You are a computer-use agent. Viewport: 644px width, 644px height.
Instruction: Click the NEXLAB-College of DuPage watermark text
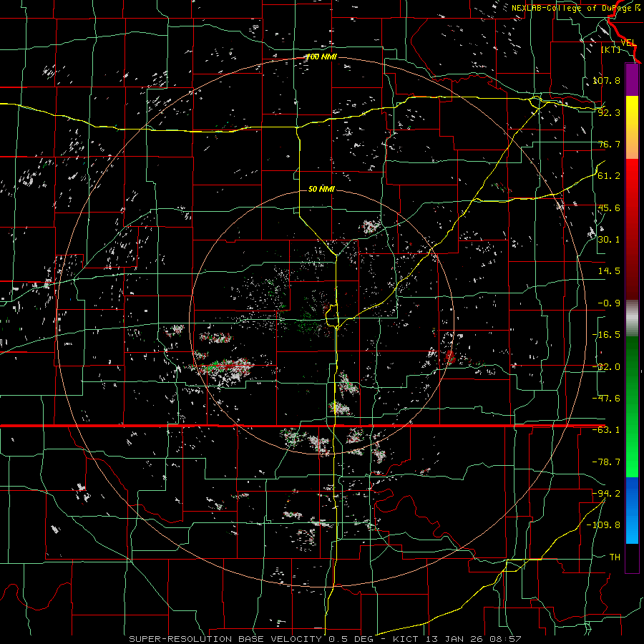[x=575, y=8]
